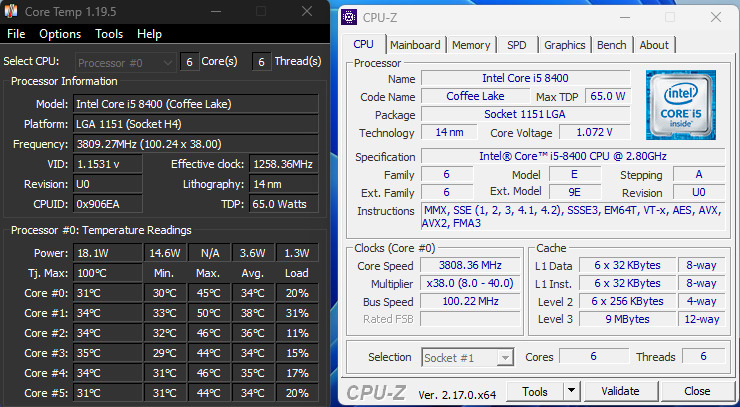Open the File menu in Core Temp
The image size is (740, 407).
tap(16, 34)
